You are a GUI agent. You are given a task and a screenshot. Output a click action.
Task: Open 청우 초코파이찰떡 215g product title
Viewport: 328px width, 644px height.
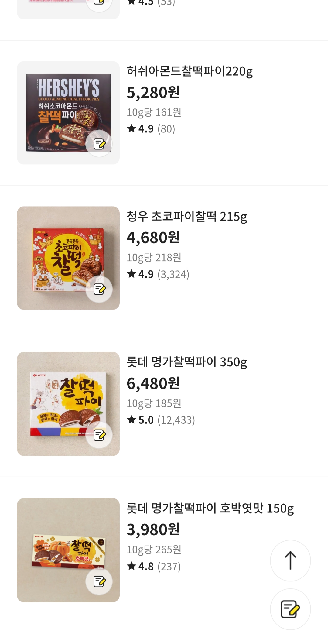tap(187, 217)
